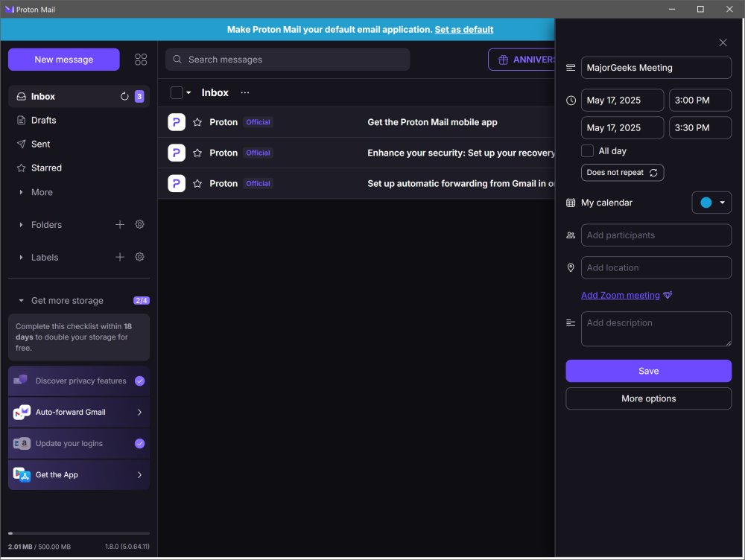Open Auto-forward Gmail checklist item
Screen dimensions: 745x560
click(79, 413)
